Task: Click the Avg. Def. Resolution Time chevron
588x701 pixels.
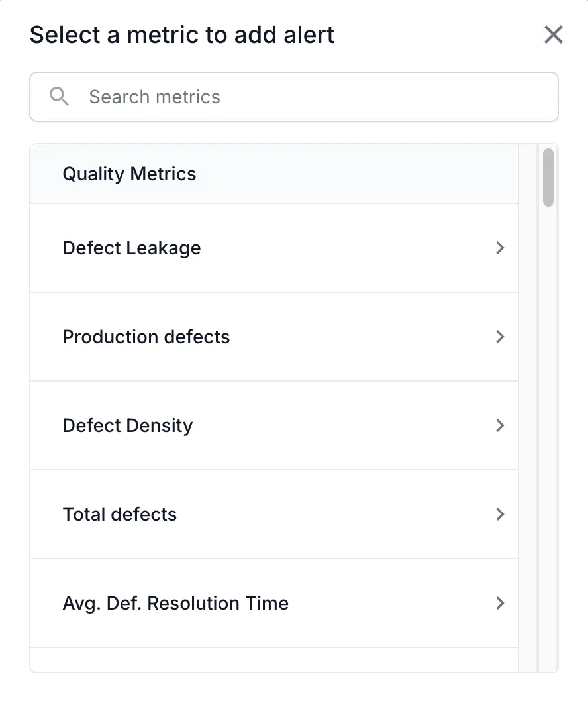Action: coord(500,603)
